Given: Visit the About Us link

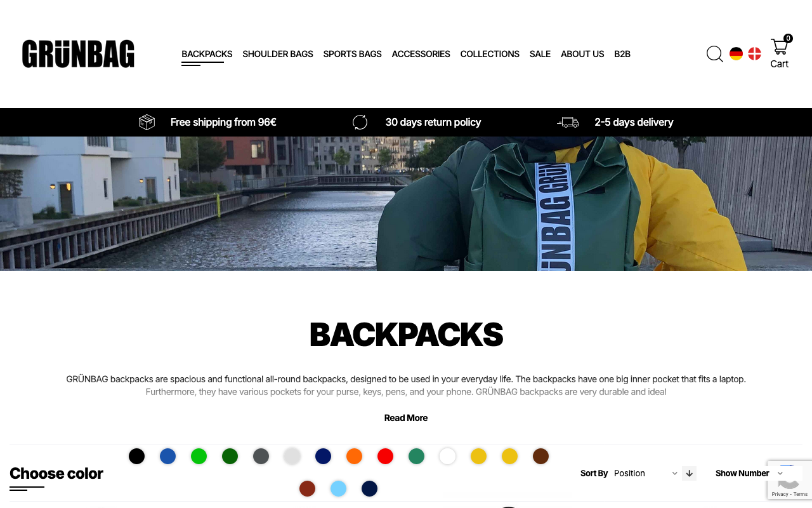Looking at the screenshot, I should 582,54.
